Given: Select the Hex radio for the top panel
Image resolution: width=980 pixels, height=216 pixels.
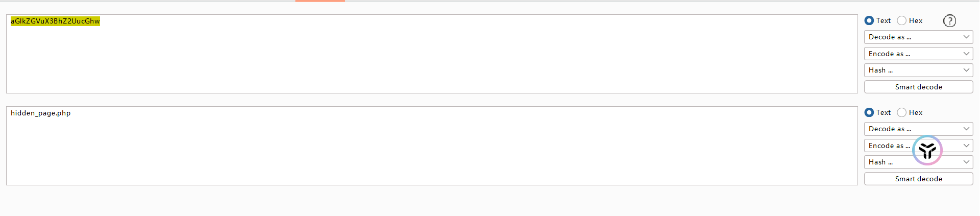Looking at the screenshot, I should [x=902, y=21].
